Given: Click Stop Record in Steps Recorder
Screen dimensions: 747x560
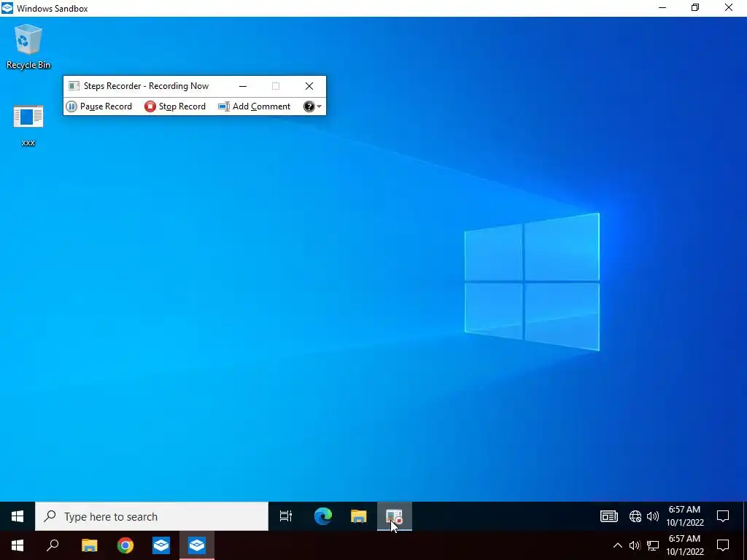Looking at the screenshot, I should tap(175, 106).
